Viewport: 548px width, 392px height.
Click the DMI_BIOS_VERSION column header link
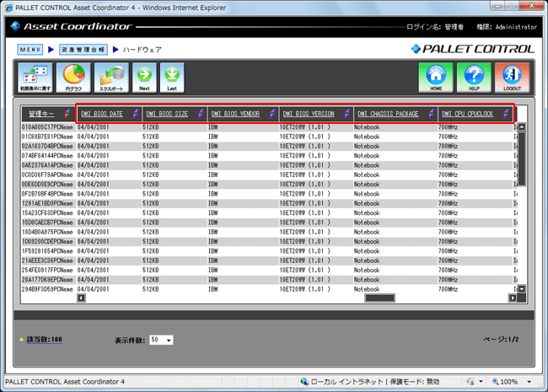[309, 114]
